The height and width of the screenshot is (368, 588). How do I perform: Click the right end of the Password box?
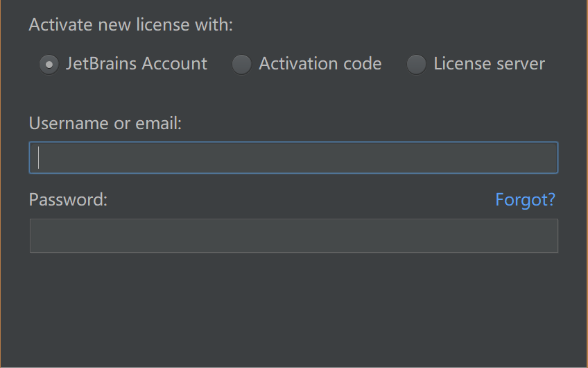[549, 236]
